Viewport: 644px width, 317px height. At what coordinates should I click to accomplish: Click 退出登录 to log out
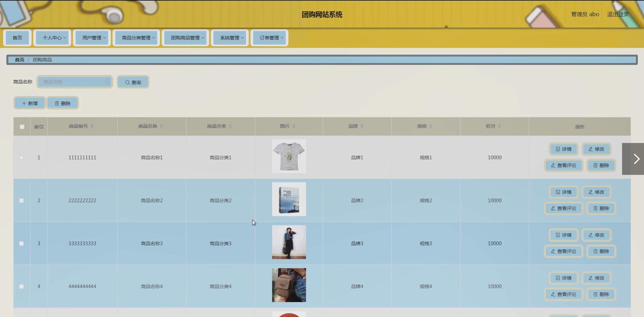(x=618, y=14)
